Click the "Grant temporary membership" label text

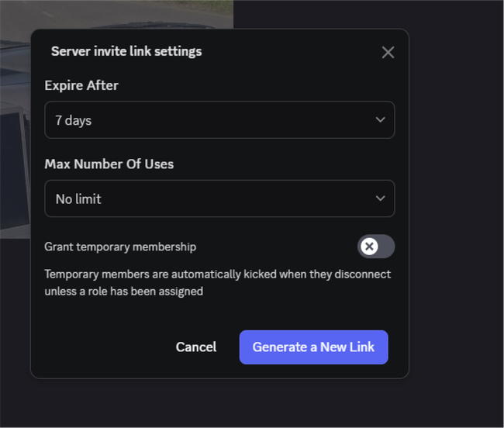click(x=120, y=247)
